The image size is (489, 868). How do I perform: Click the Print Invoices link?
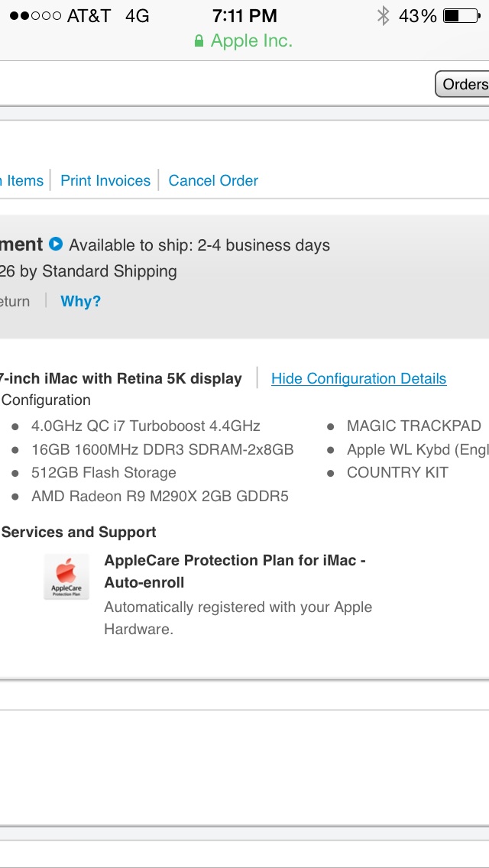(105, 180)
